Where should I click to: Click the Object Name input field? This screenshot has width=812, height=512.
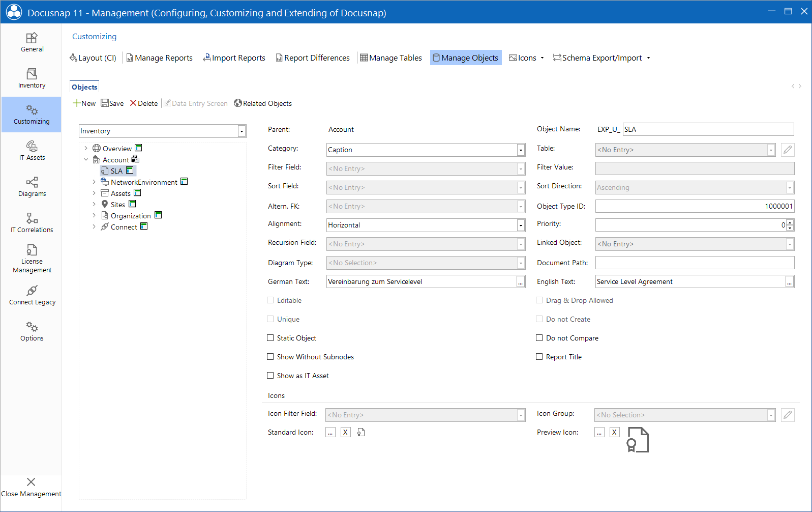[x=708, y=129]
